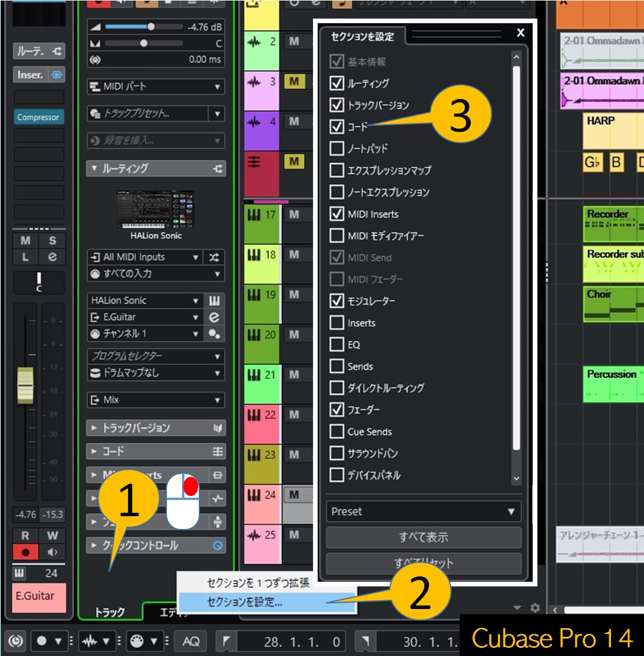Click the chord grid icon in コード header
Viewport: 644px width, 656px height.
217,451
